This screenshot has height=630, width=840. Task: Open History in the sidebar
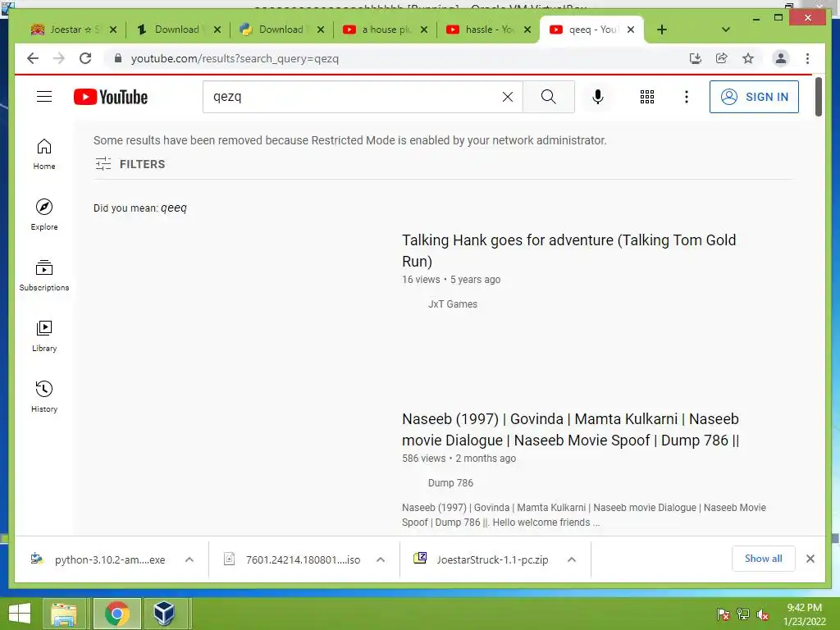pyautogui.click(x=44, y=396)
